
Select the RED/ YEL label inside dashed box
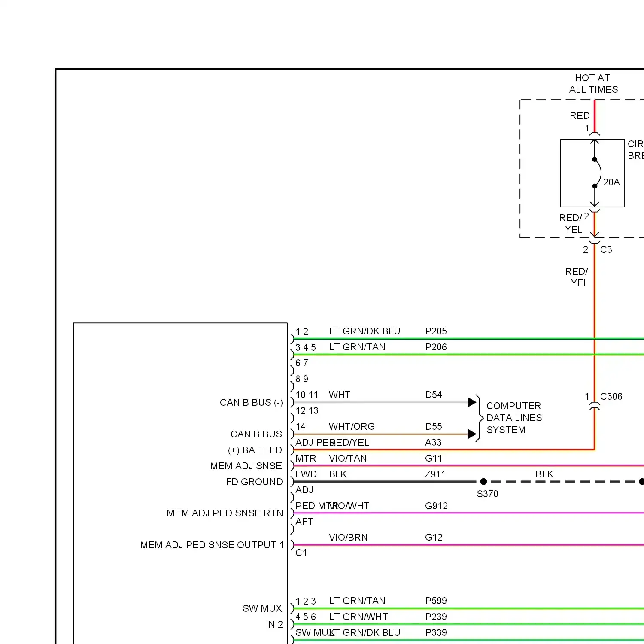tap(571, 224)
